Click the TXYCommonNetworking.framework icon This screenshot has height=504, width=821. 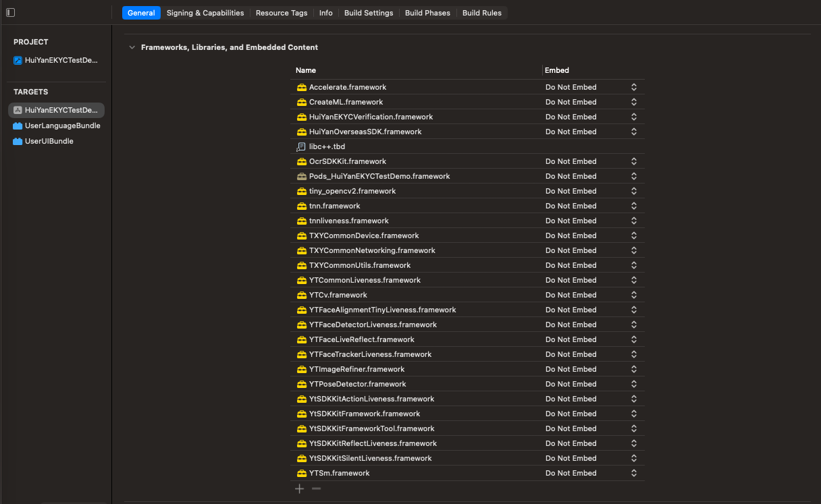[302, 250]
